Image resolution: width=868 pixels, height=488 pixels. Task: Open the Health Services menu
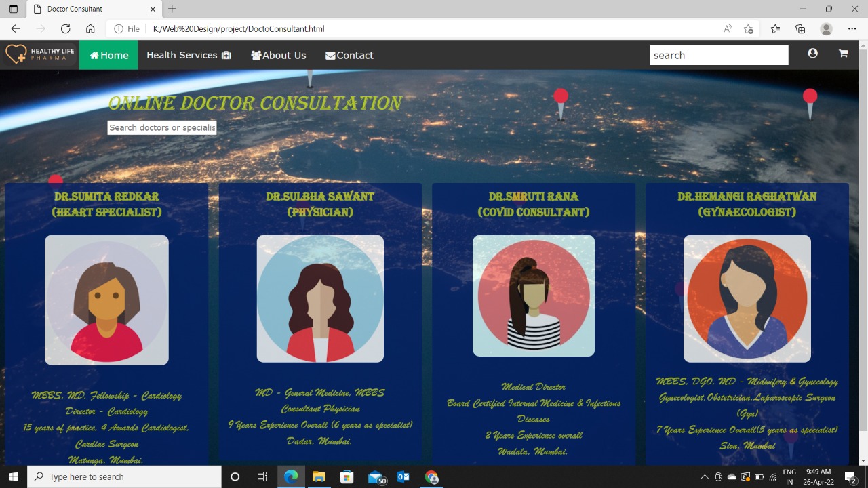(189, 55)
